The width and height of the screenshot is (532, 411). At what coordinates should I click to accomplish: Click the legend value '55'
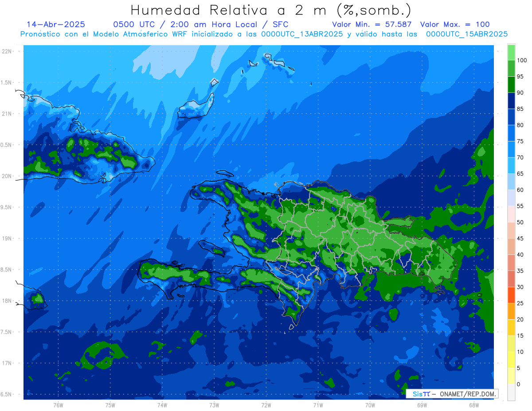point(520,206)
